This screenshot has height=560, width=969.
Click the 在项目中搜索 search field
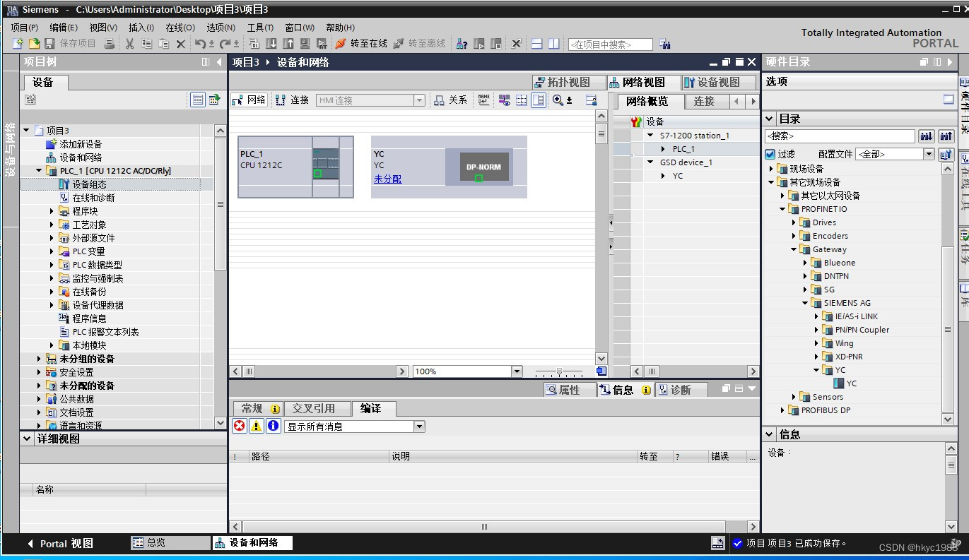610,44
